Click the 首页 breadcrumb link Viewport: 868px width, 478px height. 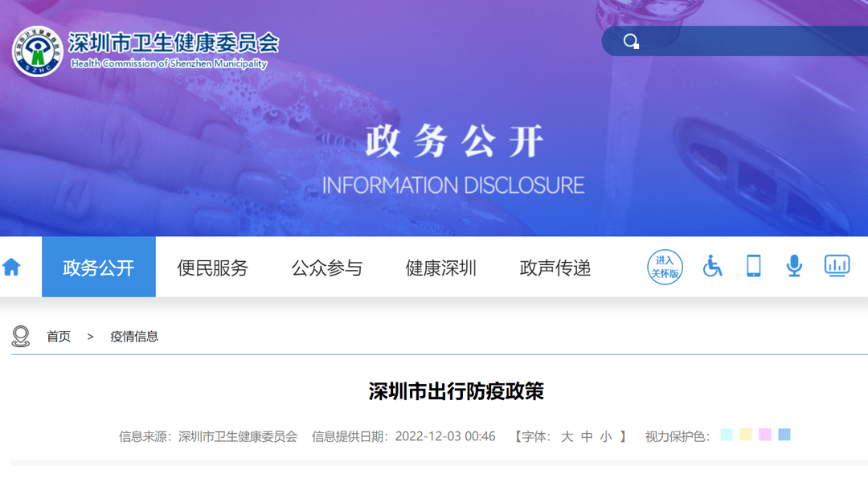(59, 337)
